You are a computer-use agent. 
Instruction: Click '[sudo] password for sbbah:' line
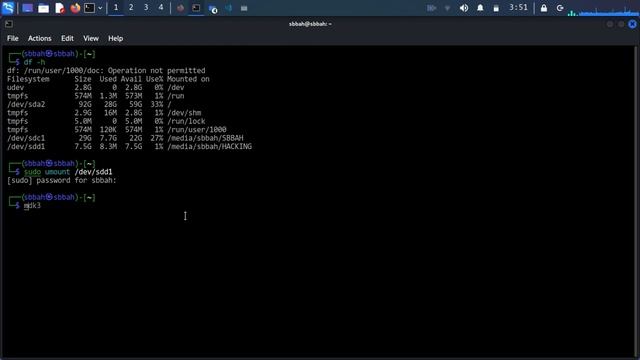[x=62, y=180]
